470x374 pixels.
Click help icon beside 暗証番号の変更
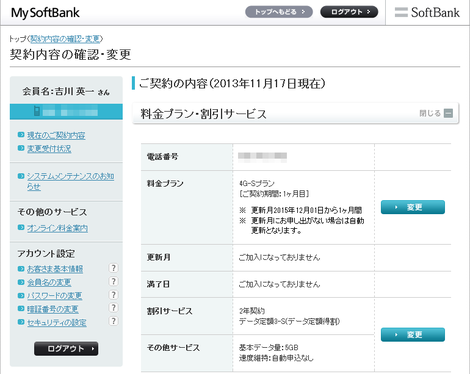[x=113, y=308]
